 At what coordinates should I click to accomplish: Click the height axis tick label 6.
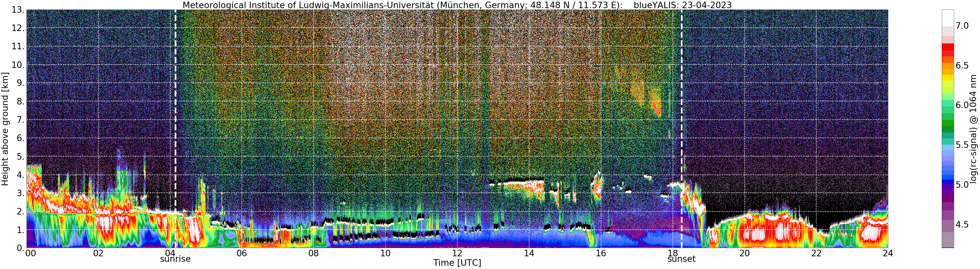[x=20, y=138]
